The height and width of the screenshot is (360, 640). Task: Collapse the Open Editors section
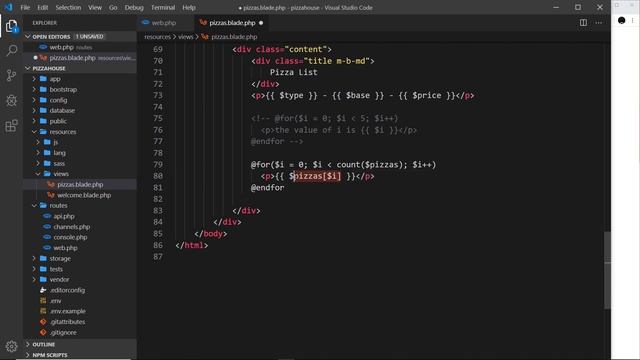[80, 37]
